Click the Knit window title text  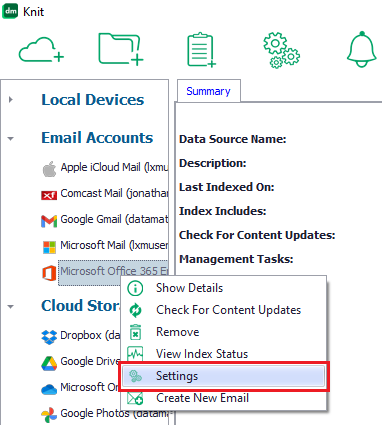click(33, 12)
